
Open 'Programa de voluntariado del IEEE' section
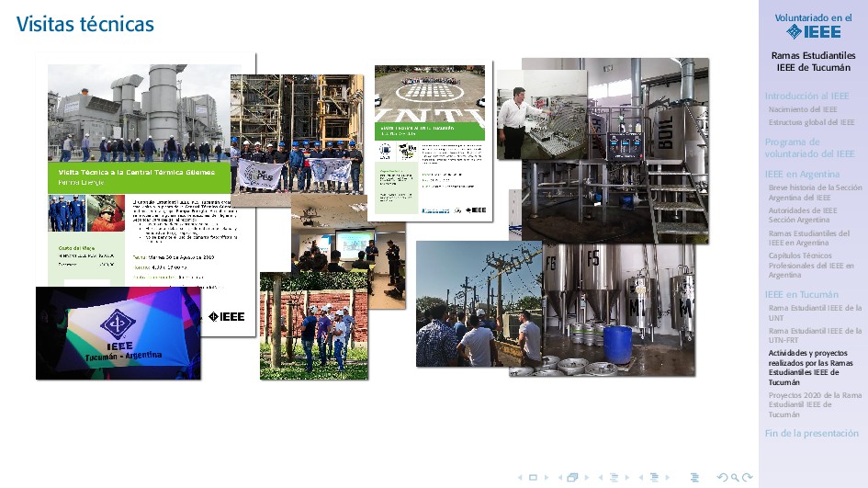point(809,148)
